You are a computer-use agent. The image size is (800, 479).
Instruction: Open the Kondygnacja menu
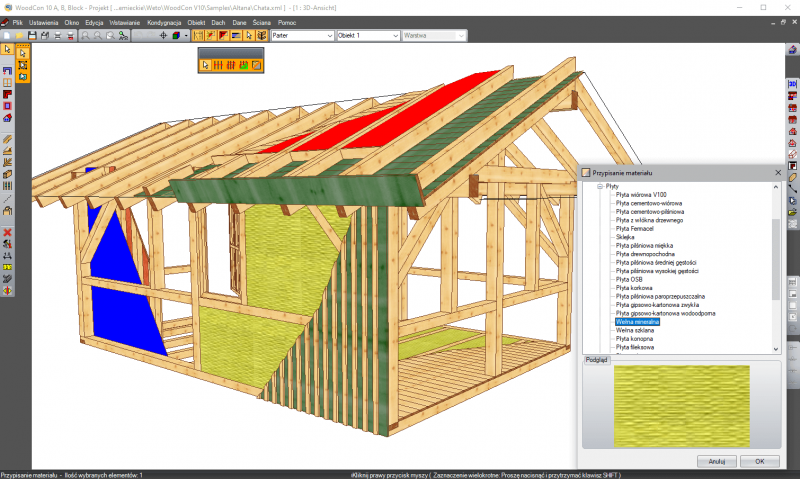(163, 21)
